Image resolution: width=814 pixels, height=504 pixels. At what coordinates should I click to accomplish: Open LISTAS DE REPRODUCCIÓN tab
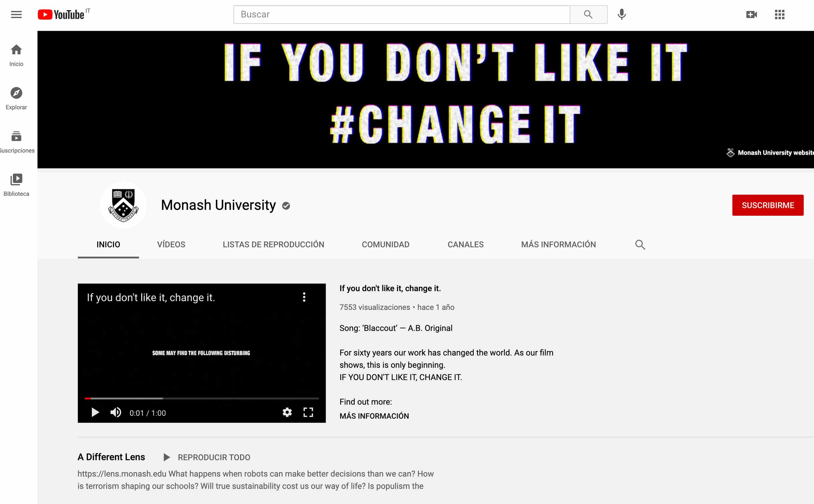click(273, 244)
